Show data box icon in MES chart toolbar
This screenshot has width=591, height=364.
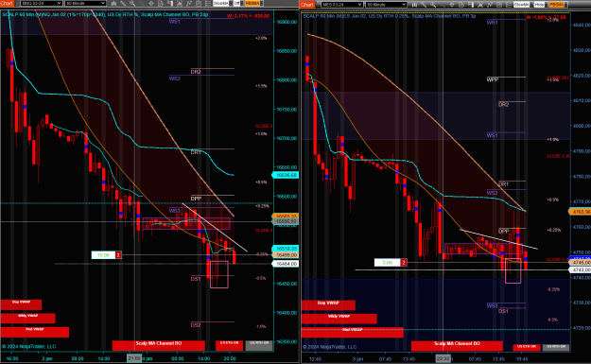[471, 5]
